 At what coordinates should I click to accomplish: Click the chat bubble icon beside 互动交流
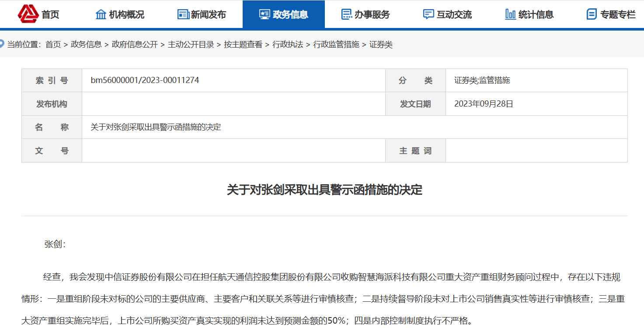(x=428, y=14)
